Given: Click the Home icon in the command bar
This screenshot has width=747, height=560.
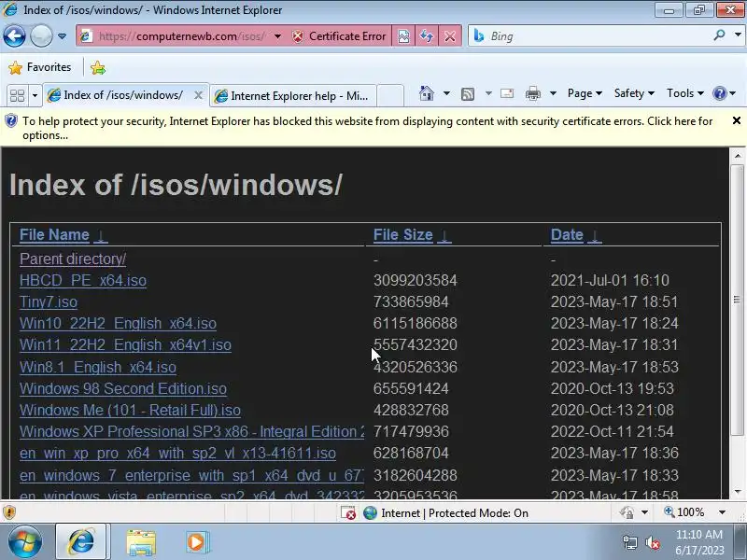Looking at the screenshot, I should [x=427, y=93].
